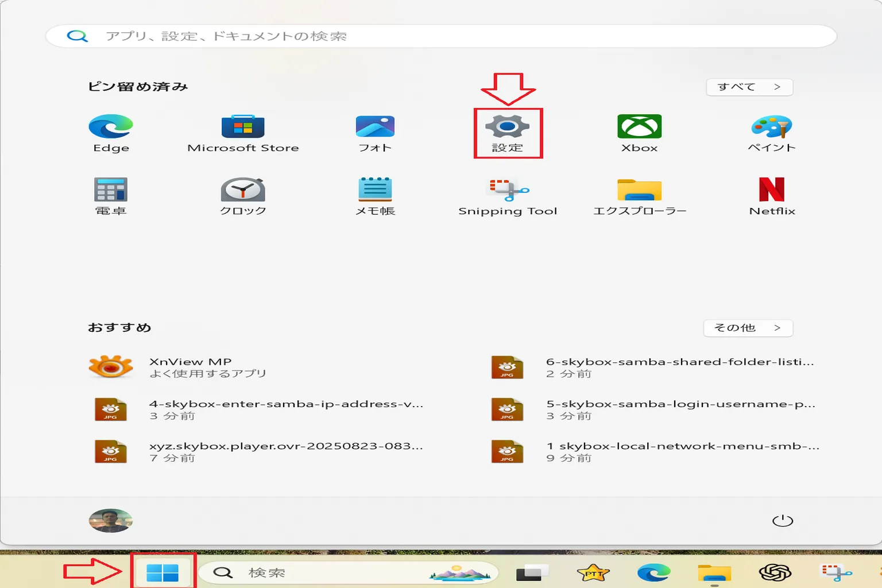Click the Windows Start button on taskbar
Screen dimensions: 882x588
(163, 572)
